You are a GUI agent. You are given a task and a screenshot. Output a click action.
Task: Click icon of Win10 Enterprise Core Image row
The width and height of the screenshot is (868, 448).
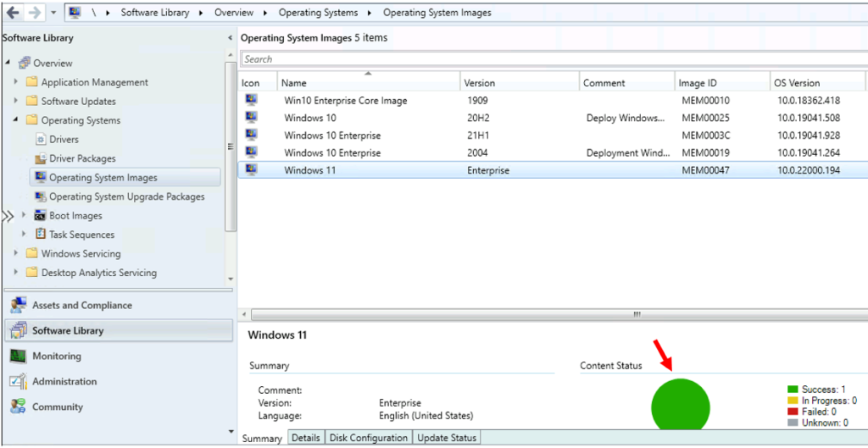click(252, 100)
